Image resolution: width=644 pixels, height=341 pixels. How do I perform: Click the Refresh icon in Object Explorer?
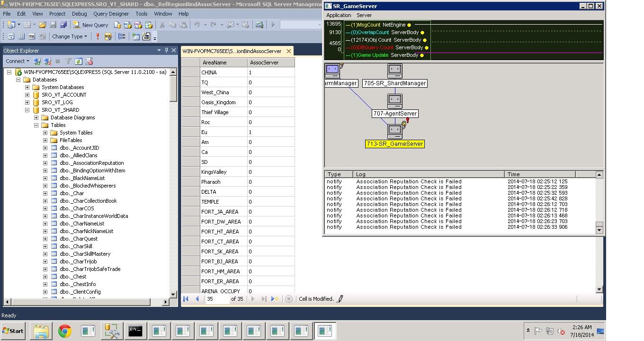[79, 61]
